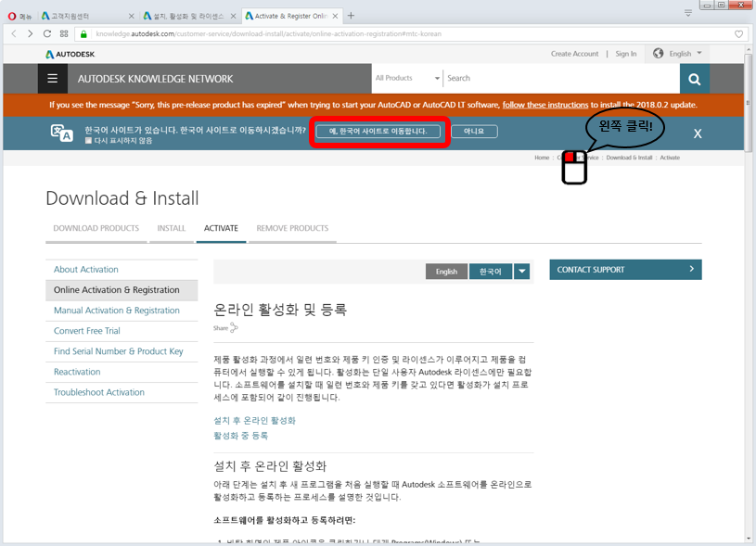
Task: Click the globe language icon
Action: point(658,53)
